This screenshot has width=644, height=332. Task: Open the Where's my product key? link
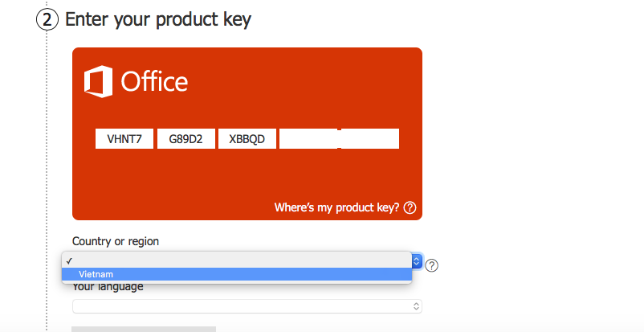(x=336, y=207)
